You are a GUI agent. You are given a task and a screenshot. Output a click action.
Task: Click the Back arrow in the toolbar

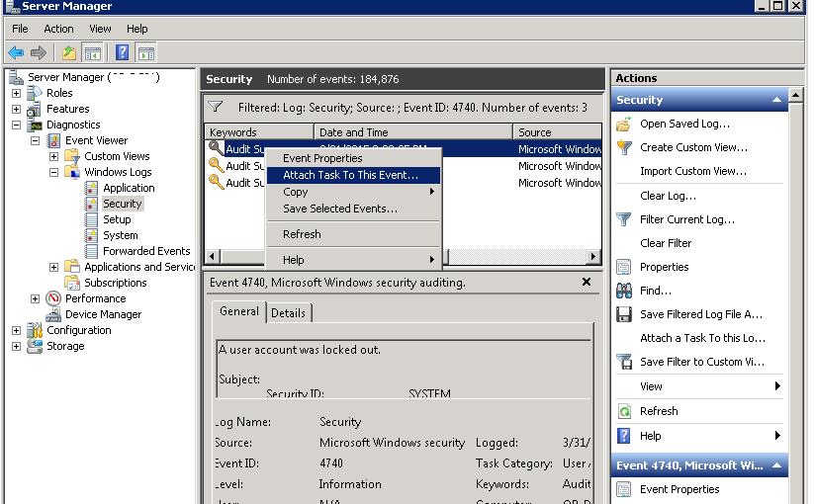click(16, 52)
